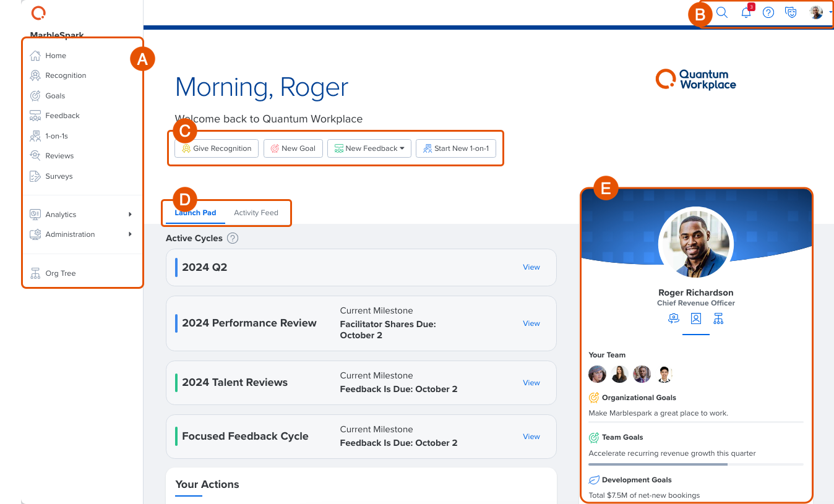Select the Recognition sidebar icon
834x504 pixels.
(37, 75)
